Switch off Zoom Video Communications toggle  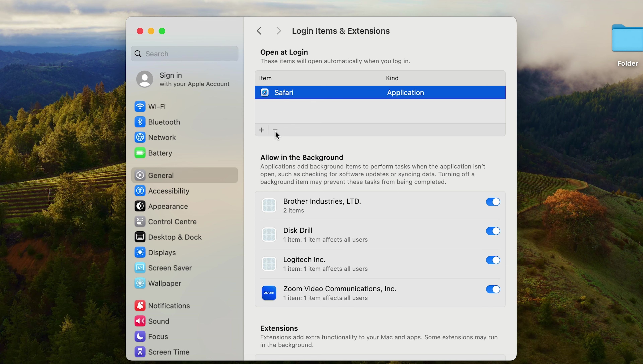(x=493, y=289)
